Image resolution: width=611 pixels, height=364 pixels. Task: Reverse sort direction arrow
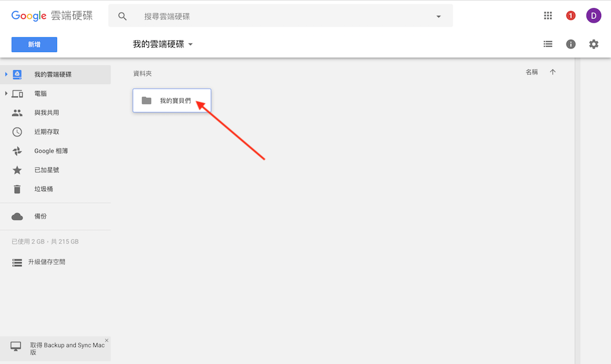click(x=552, y=71)
